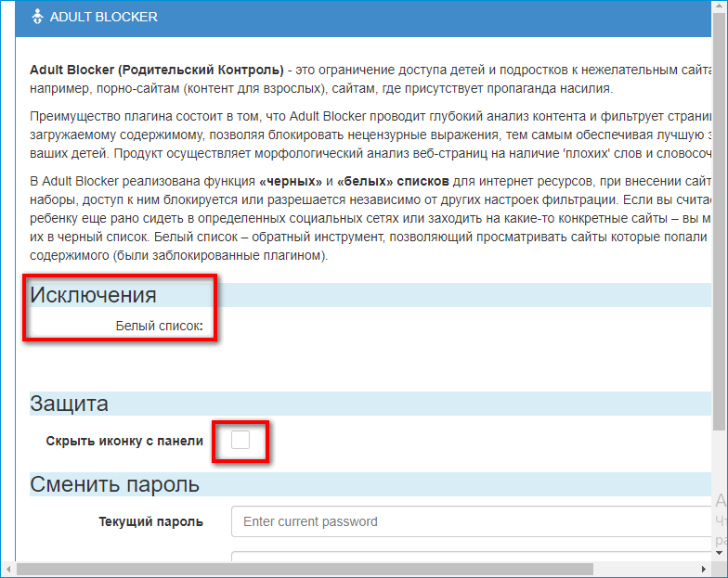Click the "Текущий пароль" label
Screen dimensions: 728x578
pos(150,521)
